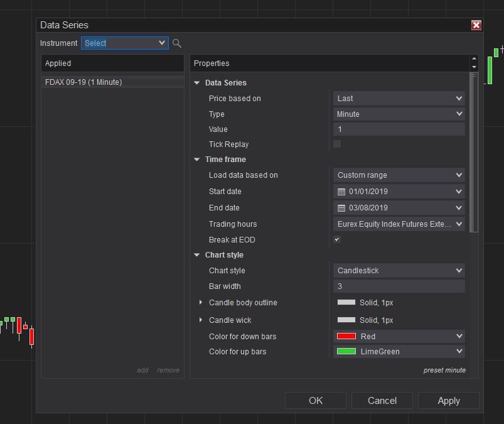Close the Data Series dialog
The height and width of the screenshot is (424, 504).
pyautogui.click(x=476, y=25)
